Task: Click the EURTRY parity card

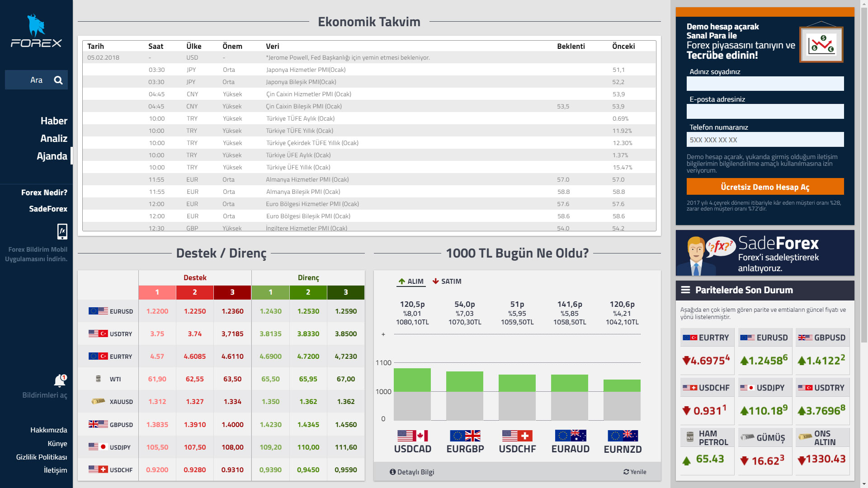Action: 707,351
